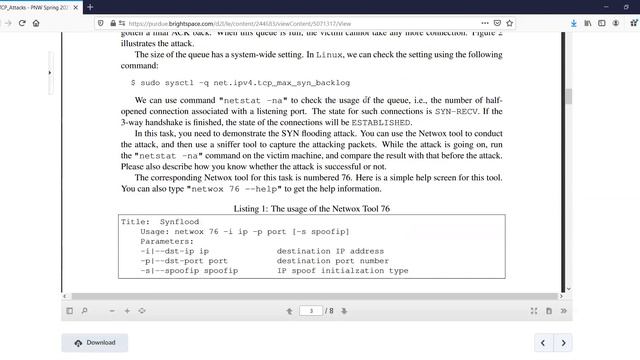Open the site permissions icon in address bar
This screenshot has width=640, height=360.
tap(122, 23)
